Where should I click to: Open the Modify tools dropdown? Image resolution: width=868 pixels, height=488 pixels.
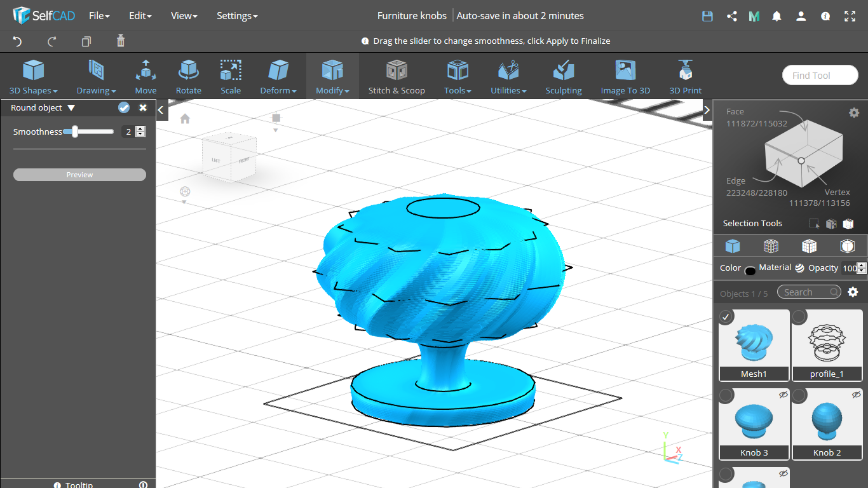click(x=332, y=76)
